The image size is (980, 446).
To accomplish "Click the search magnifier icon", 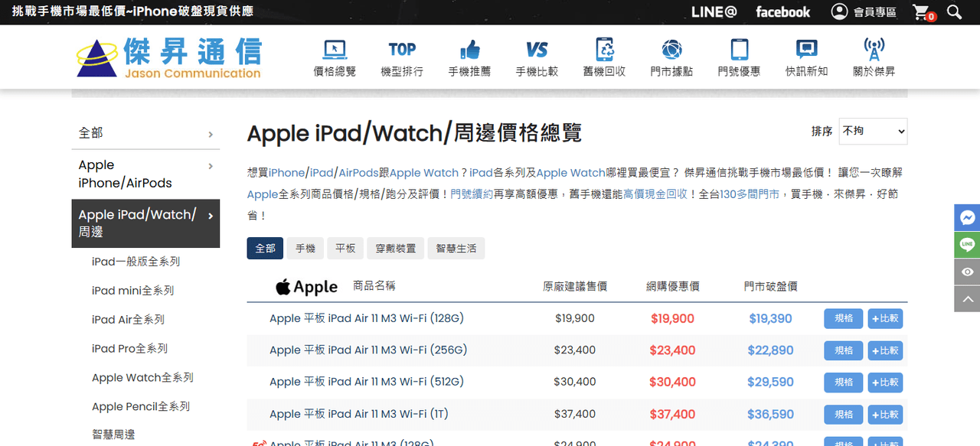I will click(954, 12).
